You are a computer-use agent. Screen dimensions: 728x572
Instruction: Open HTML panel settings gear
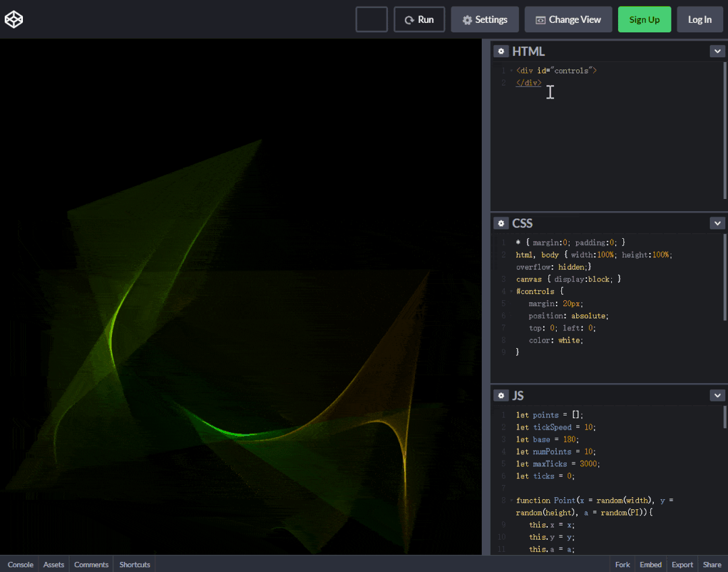501,51
